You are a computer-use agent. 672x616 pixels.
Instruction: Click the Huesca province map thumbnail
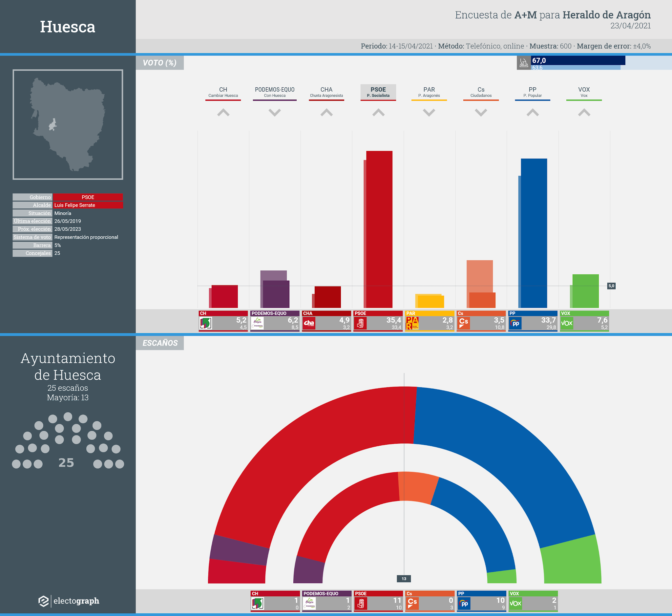click(x=68, y=125)
